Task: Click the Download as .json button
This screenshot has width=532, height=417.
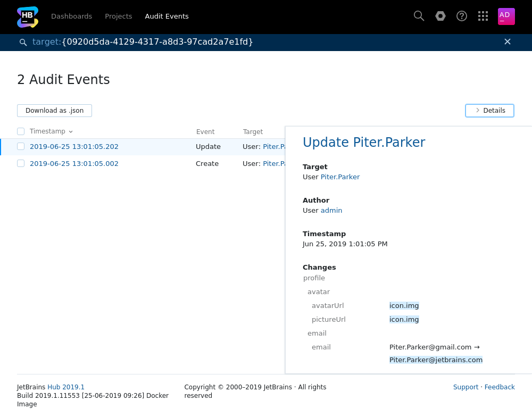Action: tap(54, 111)
